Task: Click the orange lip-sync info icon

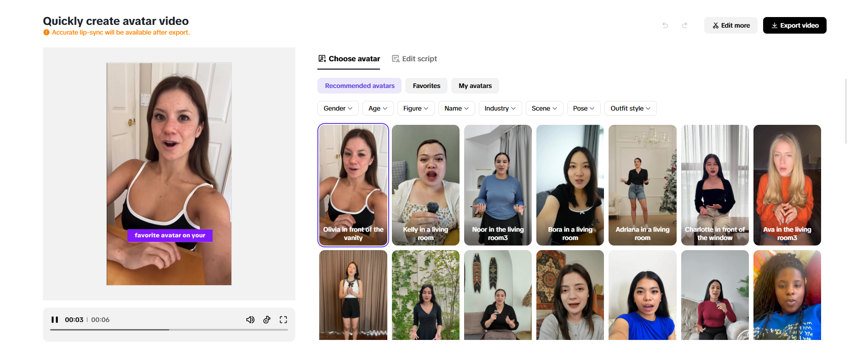Action: click(46, 33)
